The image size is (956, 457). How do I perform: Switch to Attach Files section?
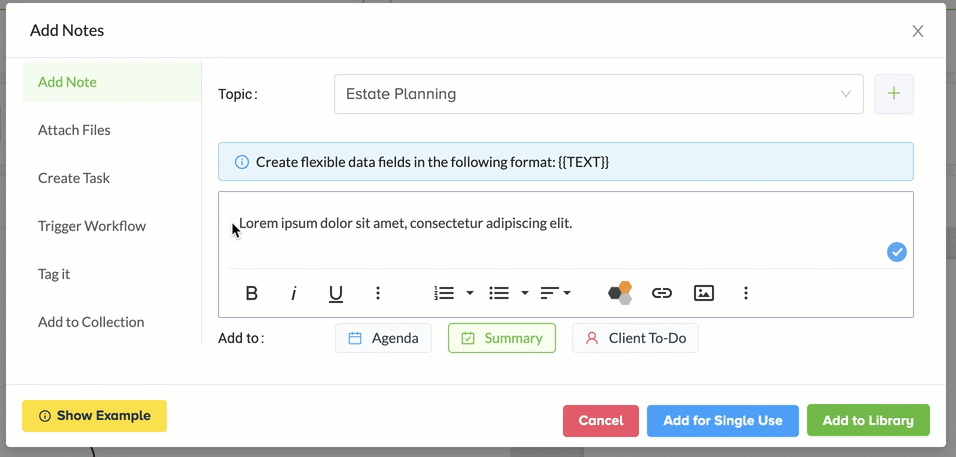pyautogui.click(x=74, y=130)
